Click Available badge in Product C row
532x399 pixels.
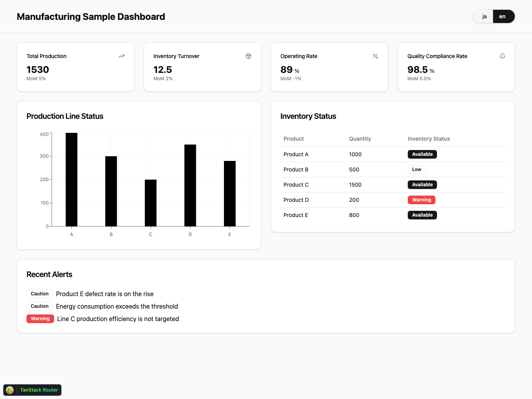[x=422, y=185]
